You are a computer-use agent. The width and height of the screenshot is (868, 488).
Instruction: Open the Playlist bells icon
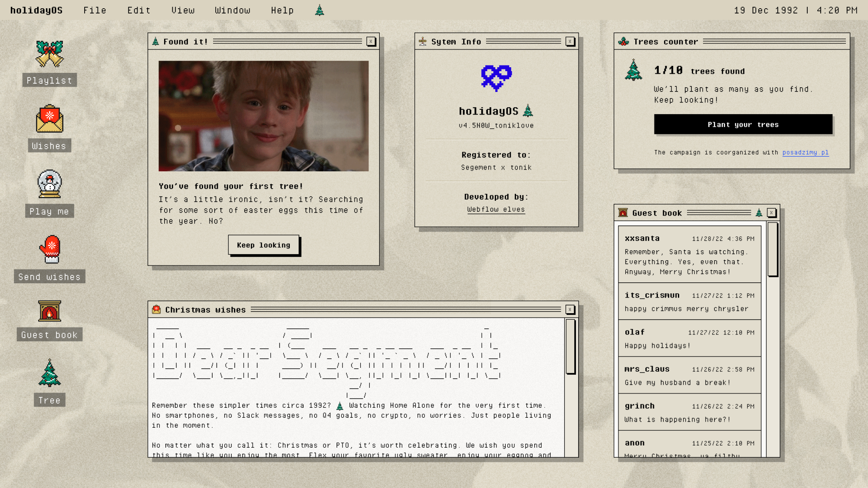(49, 54)
